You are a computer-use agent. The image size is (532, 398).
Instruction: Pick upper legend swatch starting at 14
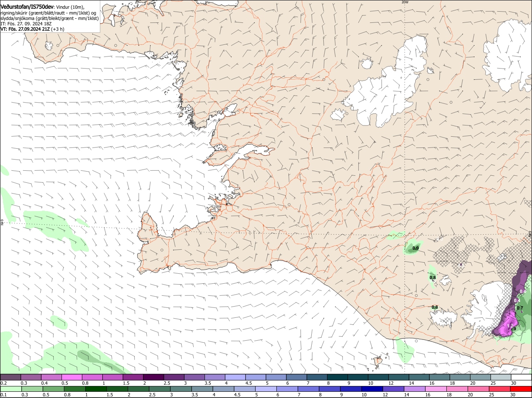pyautogui.click(x=419, y=377)
